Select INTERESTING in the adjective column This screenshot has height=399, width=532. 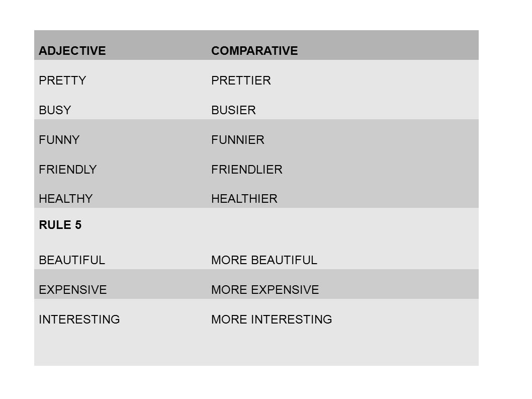(x=79, y=319)
